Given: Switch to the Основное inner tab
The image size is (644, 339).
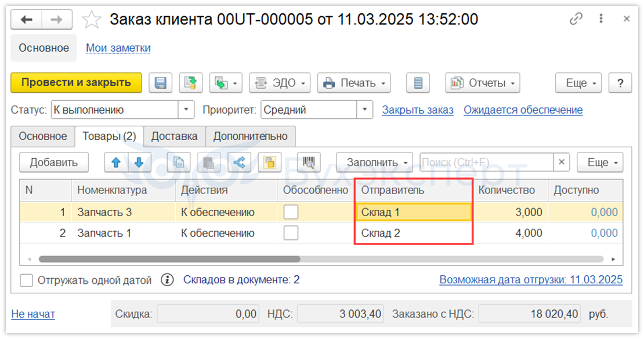Looking at the screenshot, I should click(43, 136).
